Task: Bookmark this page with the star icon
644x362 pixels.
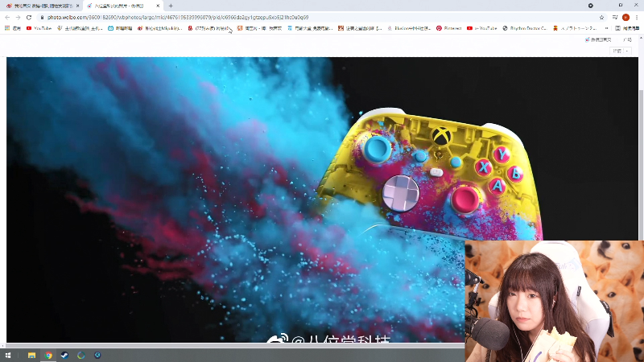Action: pyautogui.click(x=601, y=17)
